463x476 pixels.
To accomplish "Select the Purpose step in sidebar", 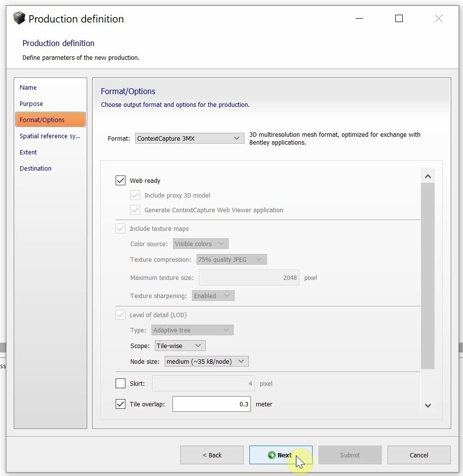I will click(x=31, y=104).
